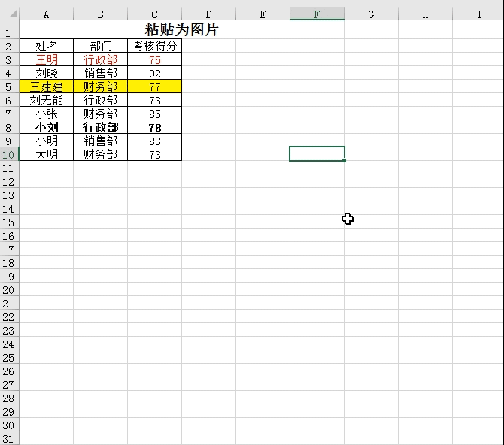Click the Select All corner triangle
This screenshot has width=504, height=445.
(x=13, y=14)
